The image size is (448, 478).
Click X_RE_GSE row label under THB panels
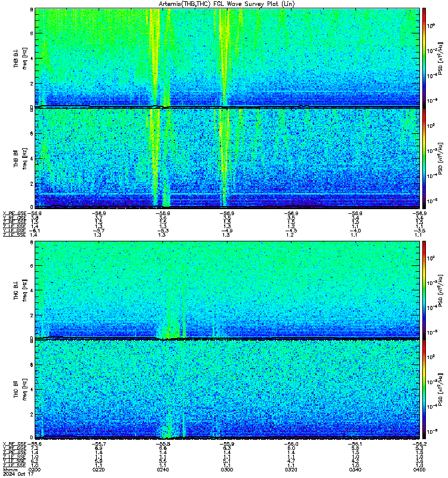14,213
